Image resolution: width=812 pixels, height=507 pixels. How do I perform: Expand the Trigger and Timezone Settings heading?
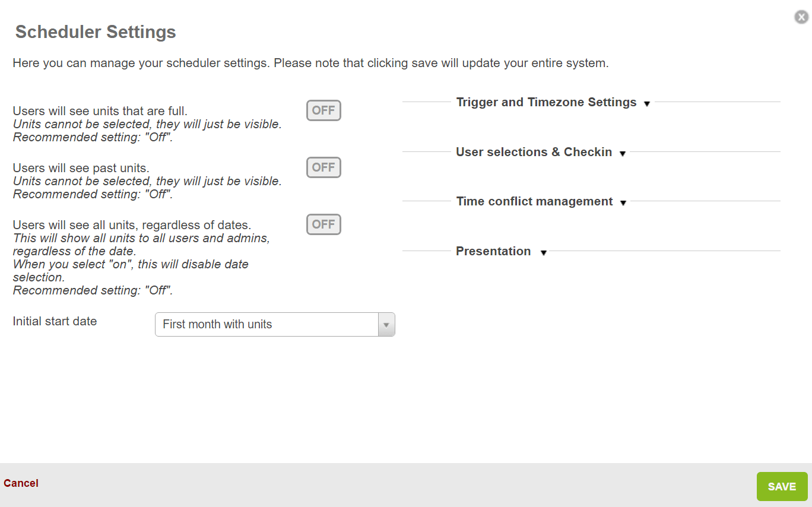coord(546,102)
